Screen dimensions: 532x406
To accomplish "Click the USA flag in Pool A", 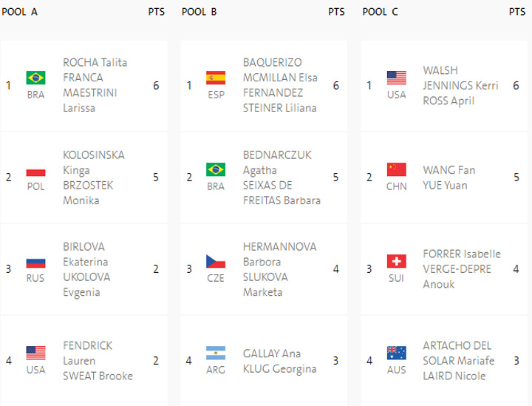I will (x=35, y=353).
